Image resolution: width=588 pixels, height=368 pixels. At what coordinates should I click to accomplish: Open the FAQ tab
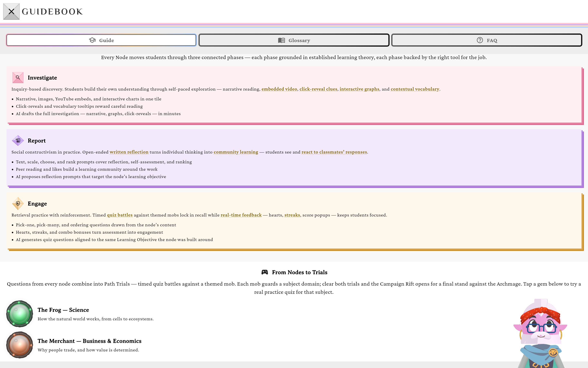coord(487,40)
